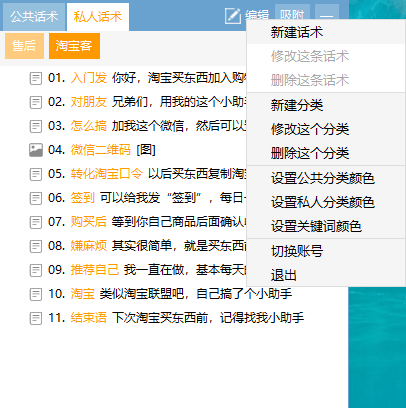Click the text icon of row 09 推荐自己
This screenshot has width=406, height=408.
coord(36,270)
